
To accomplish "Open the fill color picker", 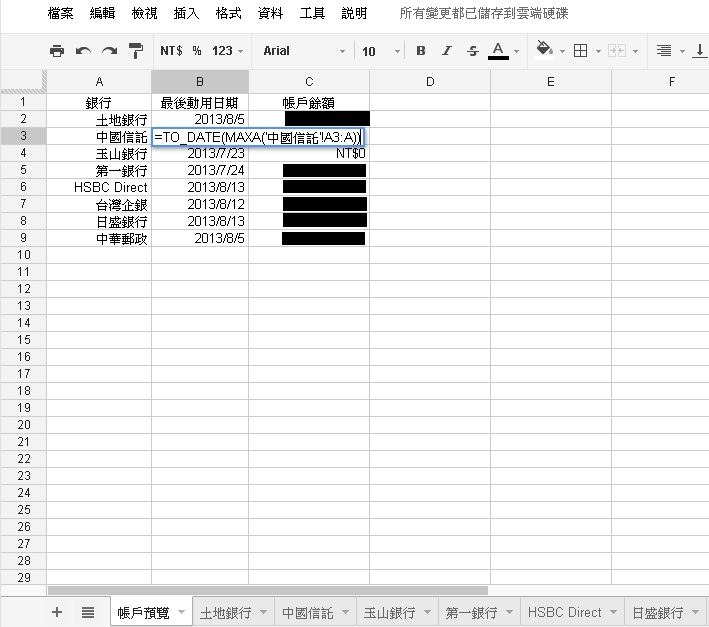I will (544, 49).
